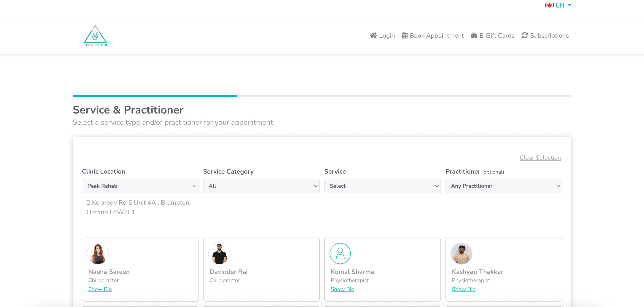Click the Clear Selection link
644x307 pixels.
540,158
